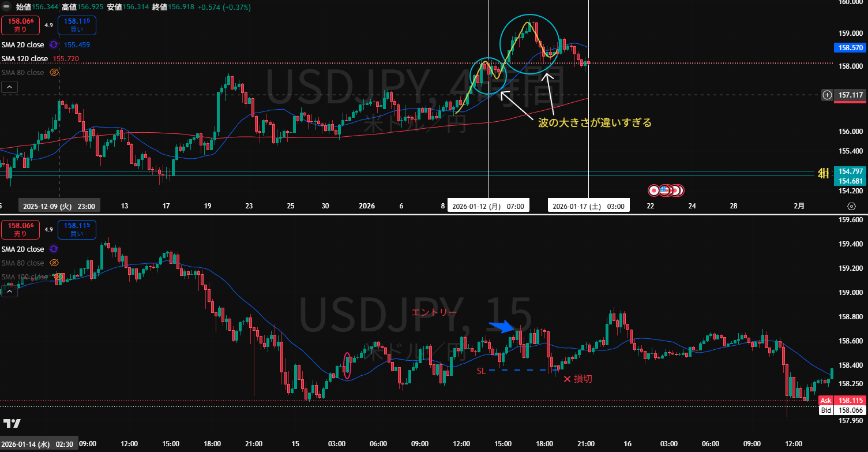Click purple refresh icon on upper chart SMA 20
The height and width of the screenshot is (452, 868).
(x=54, y=44)
